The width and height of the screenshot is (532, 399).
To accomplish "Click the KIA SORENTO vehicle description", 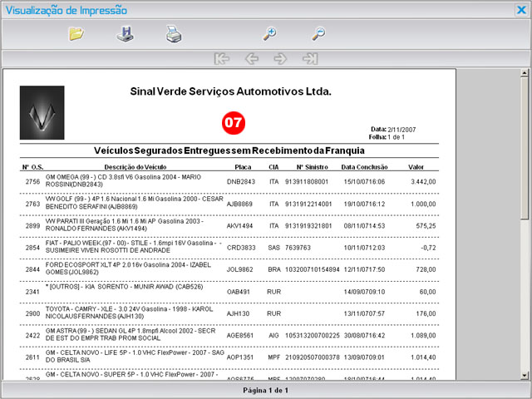I will (124, 287).
